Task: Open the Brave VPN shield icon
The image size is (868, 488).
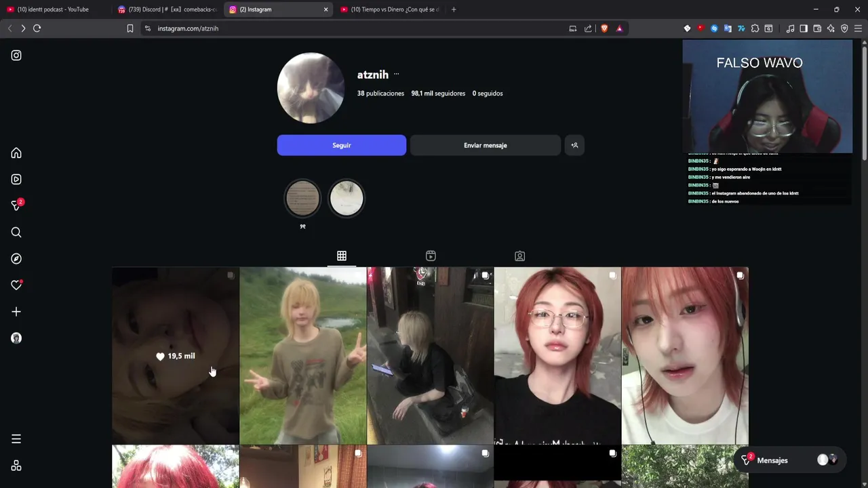Action: (844, 28)
